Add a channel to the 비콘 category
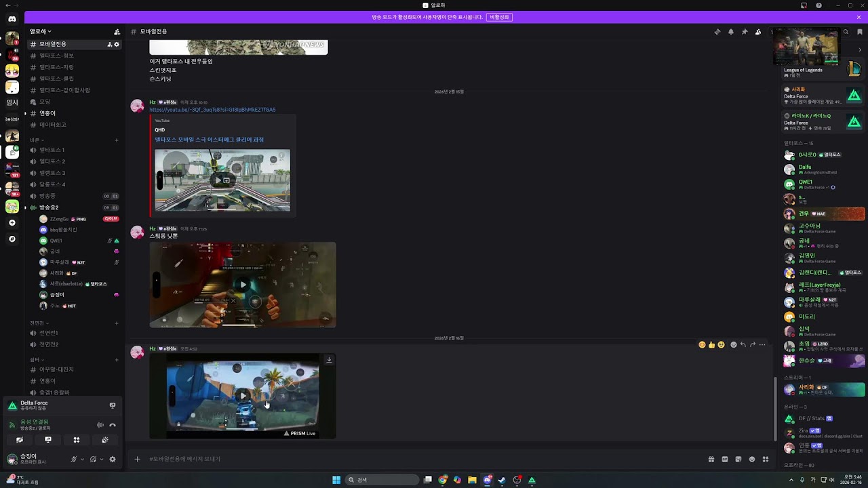Screen dimensions: 868x488 coord(117,140)
